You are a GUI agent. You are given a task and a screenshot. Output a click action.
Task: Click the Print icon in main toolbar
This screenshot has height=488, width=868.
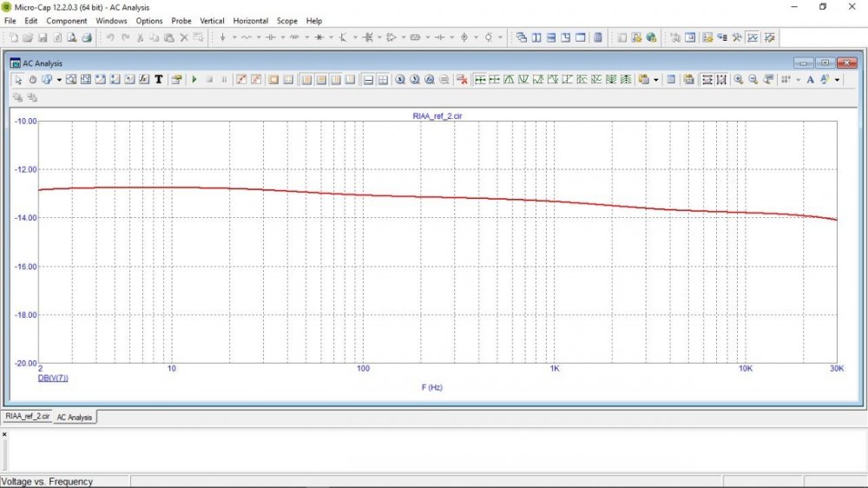coord(87,37)
